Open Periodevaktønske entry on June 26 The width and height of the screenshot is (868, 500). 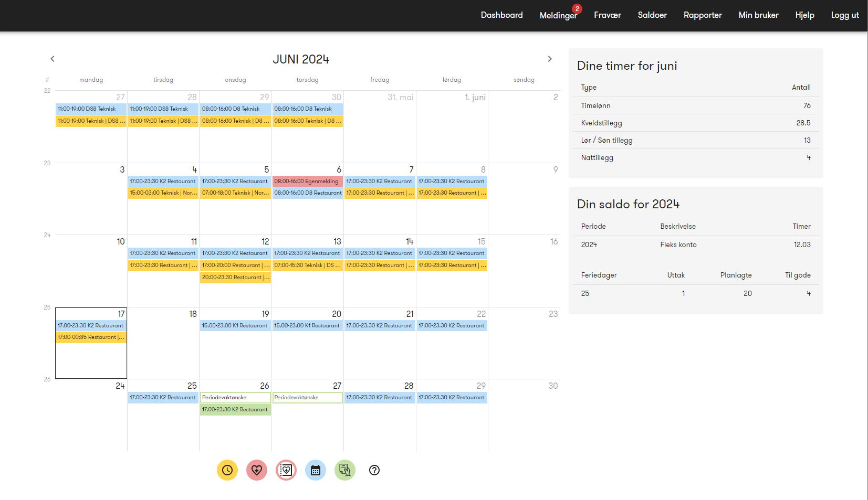click(x=235, y=398)
